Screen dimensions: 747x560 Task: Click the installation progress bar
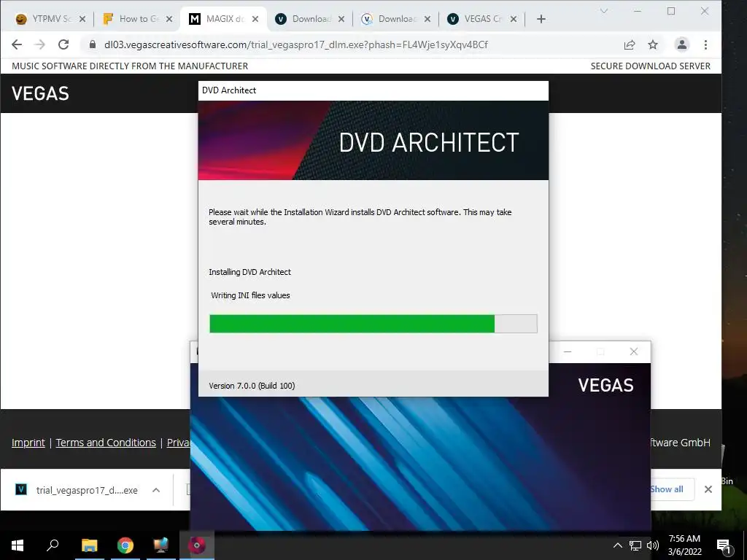(373, 324)
